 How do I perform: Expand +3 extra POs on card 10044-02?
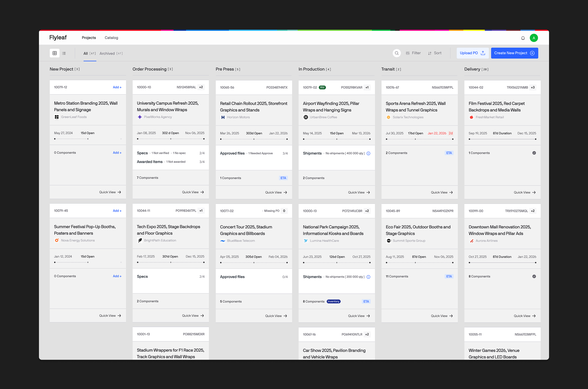532,88
